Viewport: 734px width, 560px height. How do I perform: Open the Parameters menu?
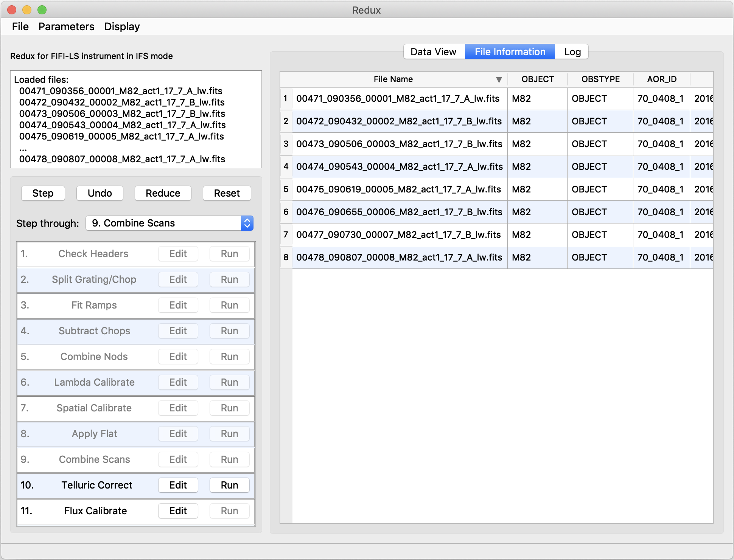click(66, 26)
